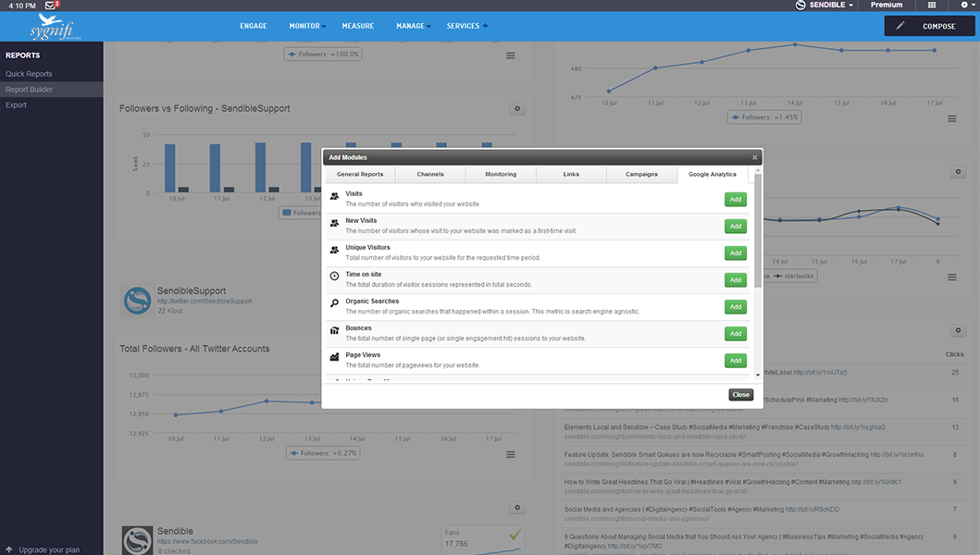
Task: Click the Organic Searches magnifier icon
Action: tap(334, 302)
